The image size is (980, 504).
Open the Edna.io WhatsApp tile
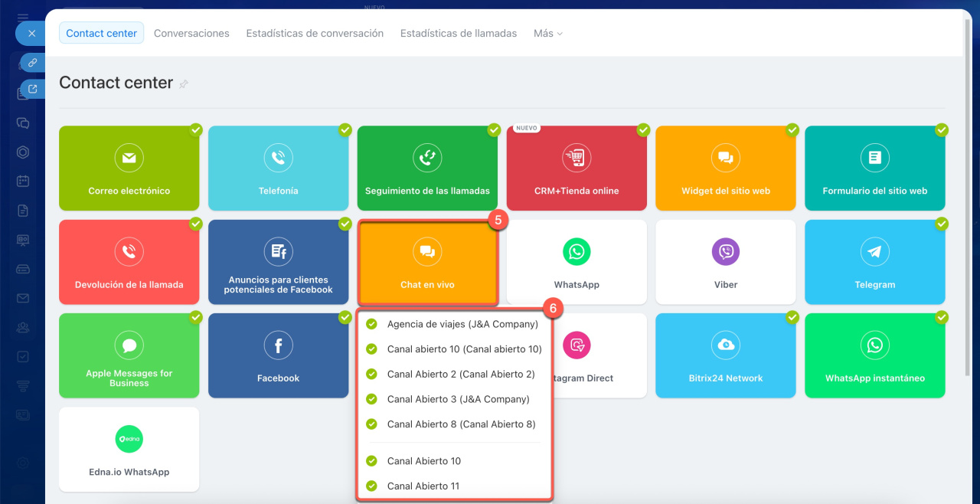point(129,449)
